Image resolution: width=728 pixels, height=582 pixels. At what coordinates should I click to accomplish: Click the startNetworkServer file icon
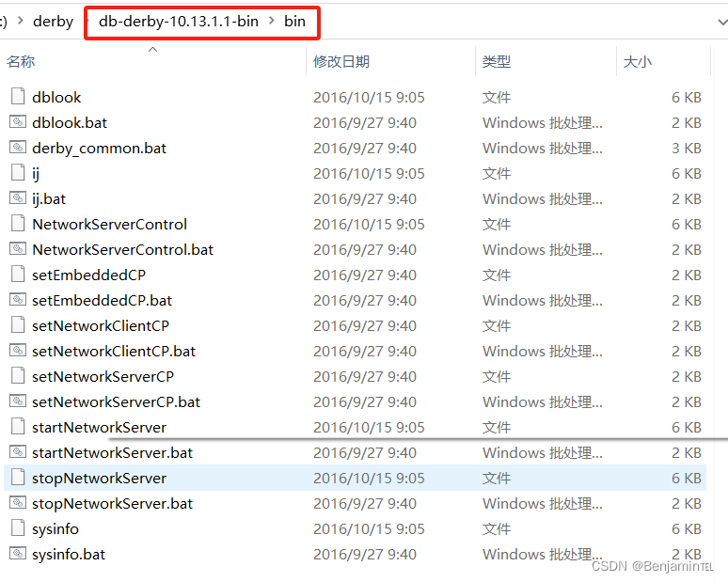18,426
